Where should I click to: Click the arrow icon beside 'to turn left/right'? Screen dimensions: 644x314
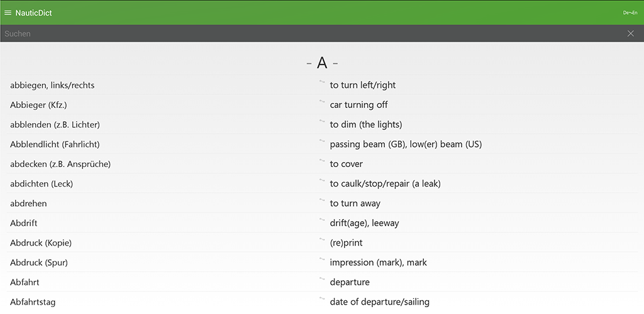click(322, 82)
